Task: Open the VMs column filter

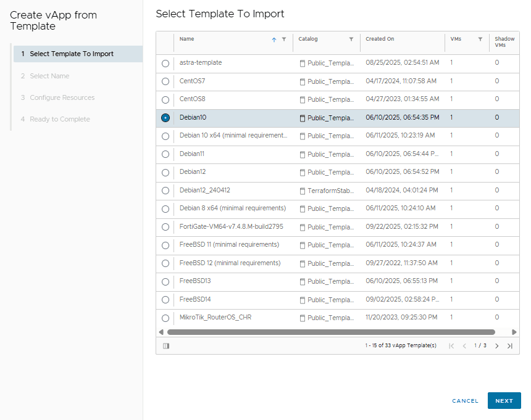Action: 480,39
